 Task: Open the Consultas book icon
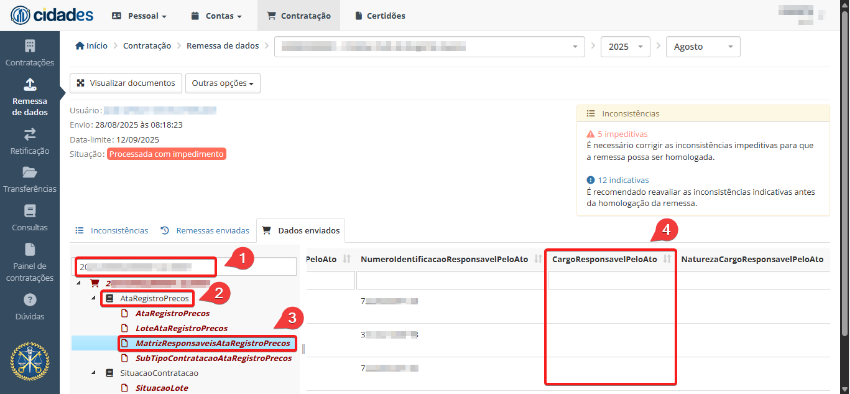(30, 211)
